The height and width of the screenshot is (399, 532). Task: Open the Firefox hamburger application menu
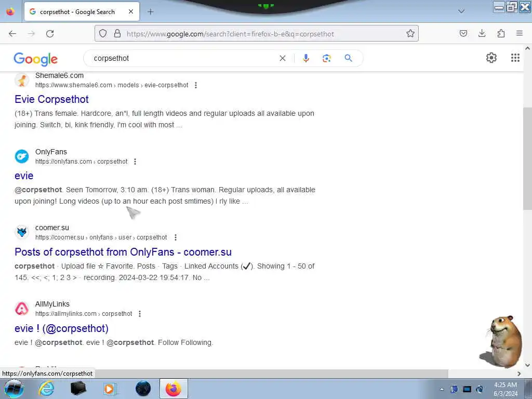[520, 33]
